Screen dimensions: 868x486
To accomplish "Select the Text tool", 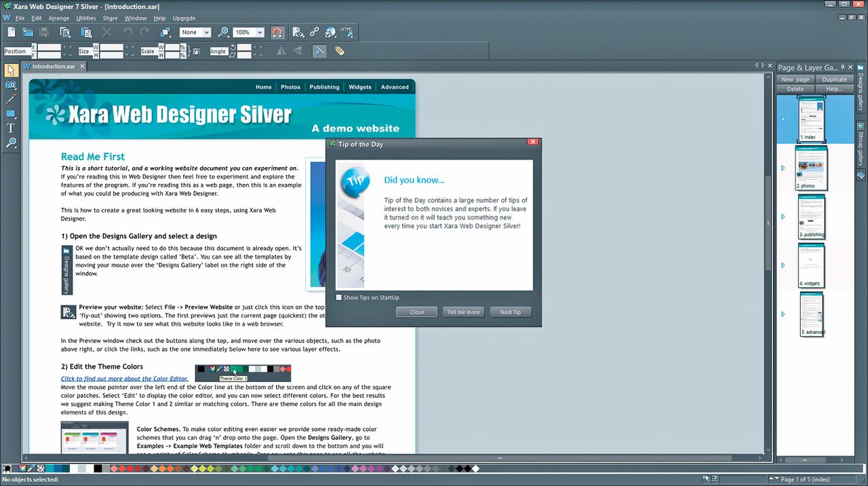I will (11, 128).
